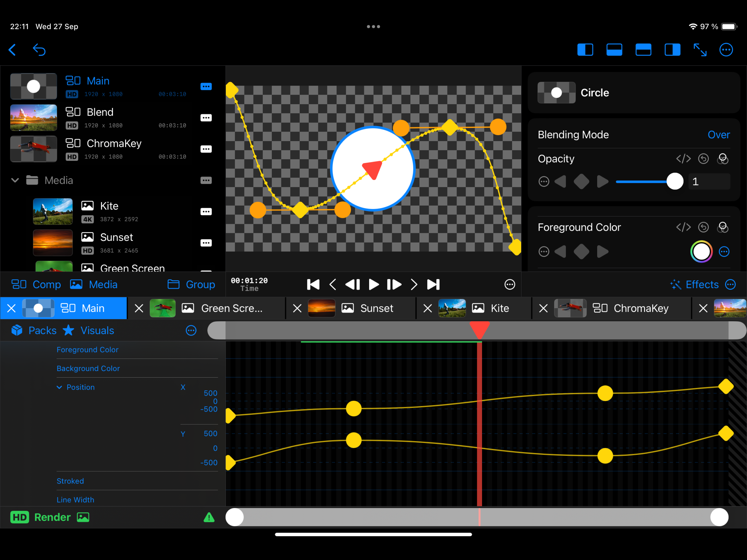Open the Foreground Color swatch
The height and width of the screenshot is (560, 747).
(701, 252)
